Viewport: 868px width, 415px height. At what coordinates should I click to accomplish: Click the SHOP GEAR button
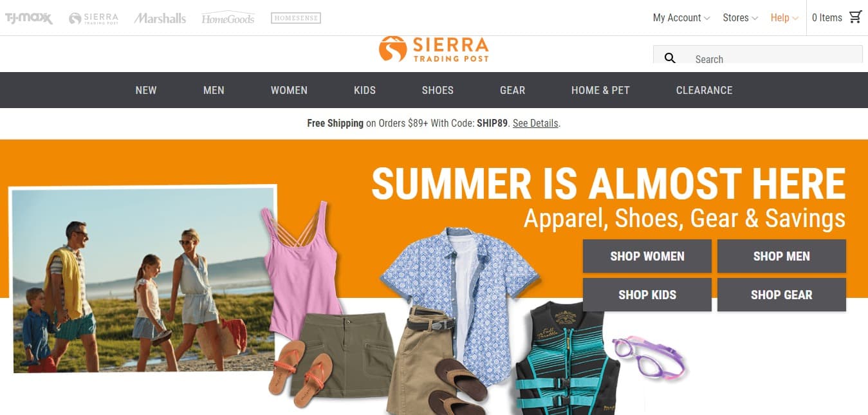click(782, 295)
